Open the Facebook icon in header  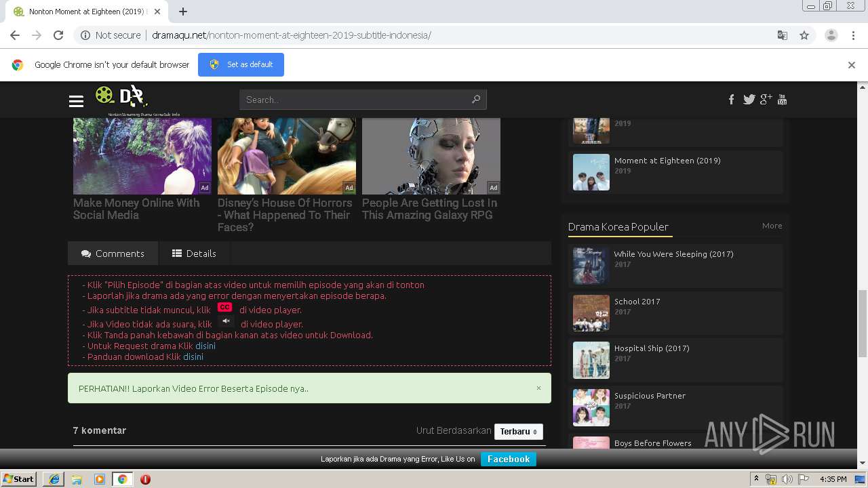pos(731,100)
